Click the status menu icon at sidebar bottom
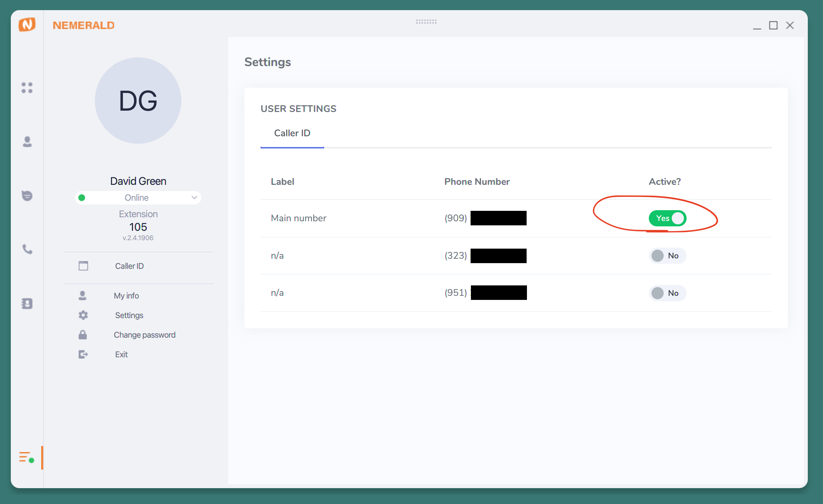The height and width of the screenshot is (504, 823). pos(27,458)
